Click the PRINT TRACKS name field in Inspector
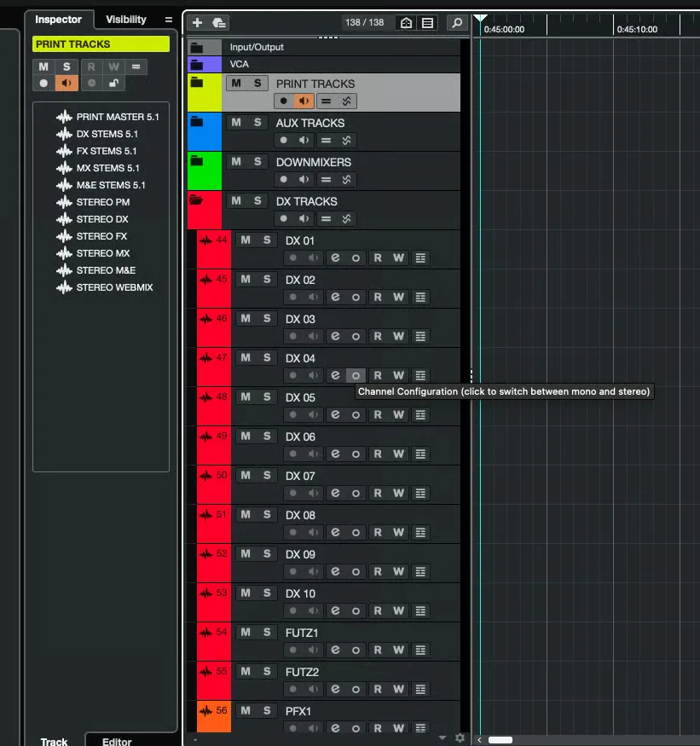Image resolution: width=700 pixels, height=746 pixels. 101,44
